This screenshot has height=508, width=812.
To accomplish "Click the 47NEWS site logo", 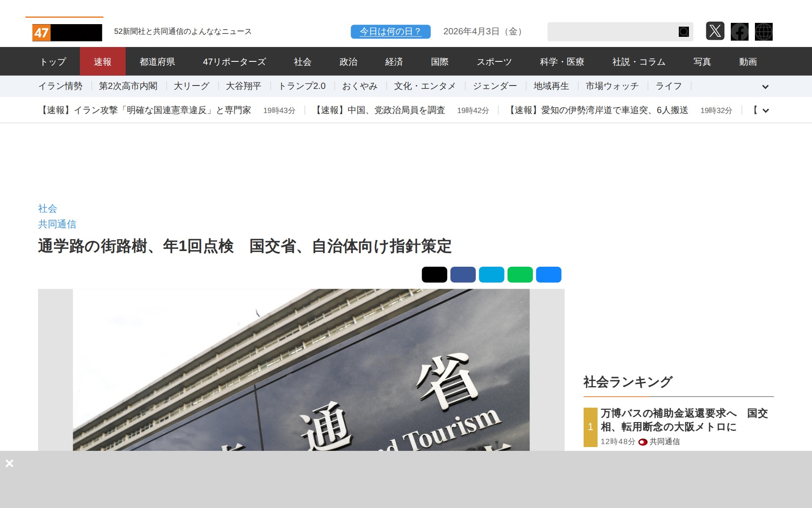I will click(x=67, y=33).
